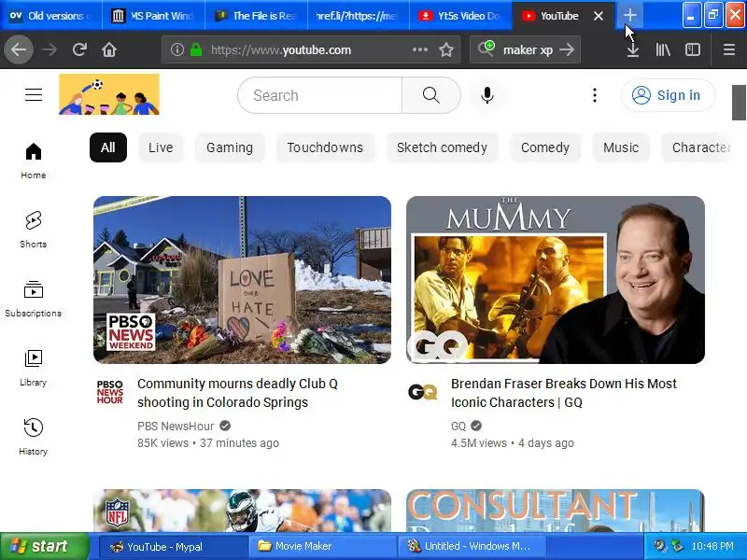Click the GQ channel avatar

coord(423,392)
